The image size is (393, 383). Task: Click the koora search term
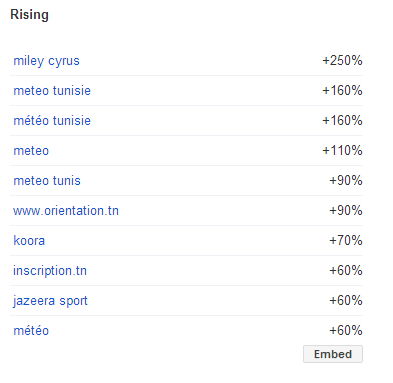pos(29,241)
